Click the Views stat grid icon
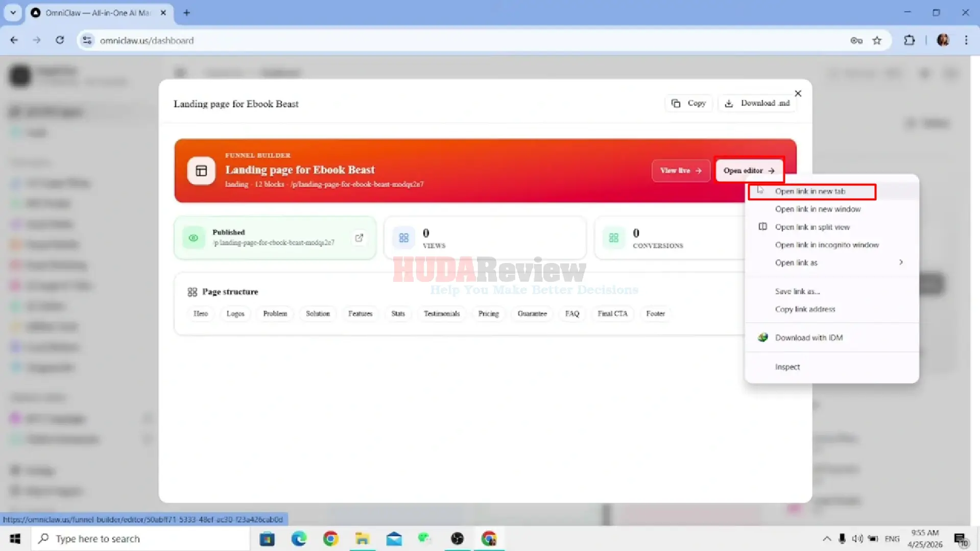This screenshot has width=980, height=551. (x=403, y=238)
